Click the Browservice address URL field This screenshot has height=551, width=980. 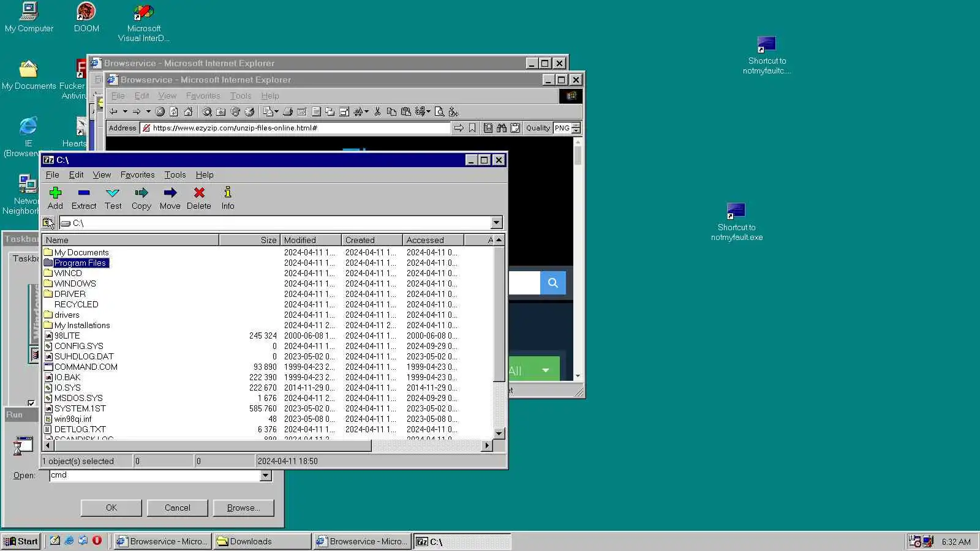[x=296, y=128]
